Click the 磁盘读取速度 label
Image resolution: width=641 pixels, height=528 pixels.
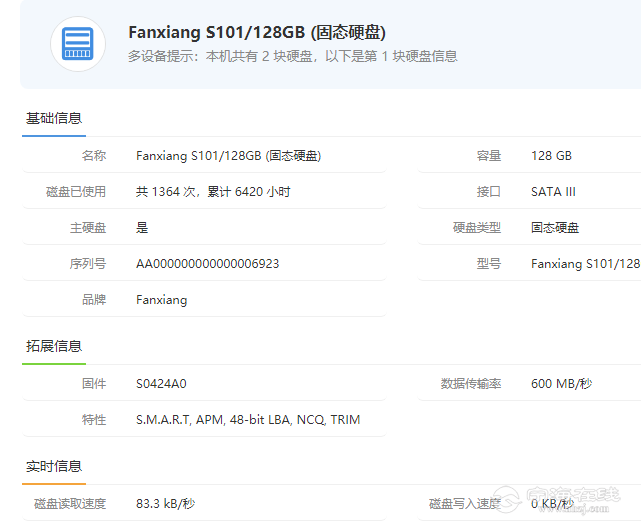tap(70, 504)
